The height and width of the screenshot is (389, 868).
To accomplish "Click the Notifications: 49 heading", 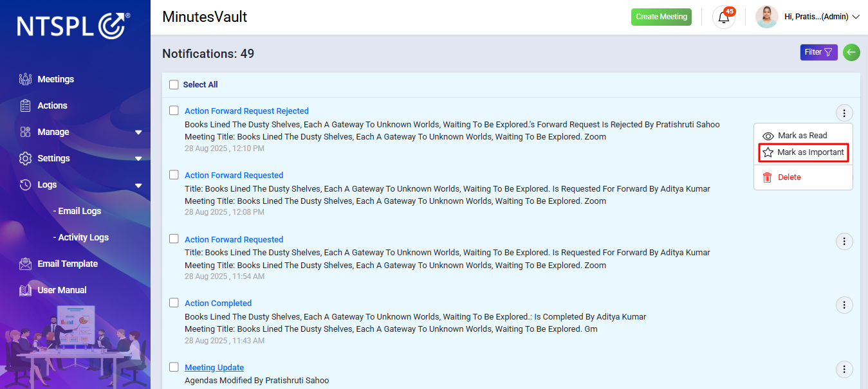I will (208, 53).
